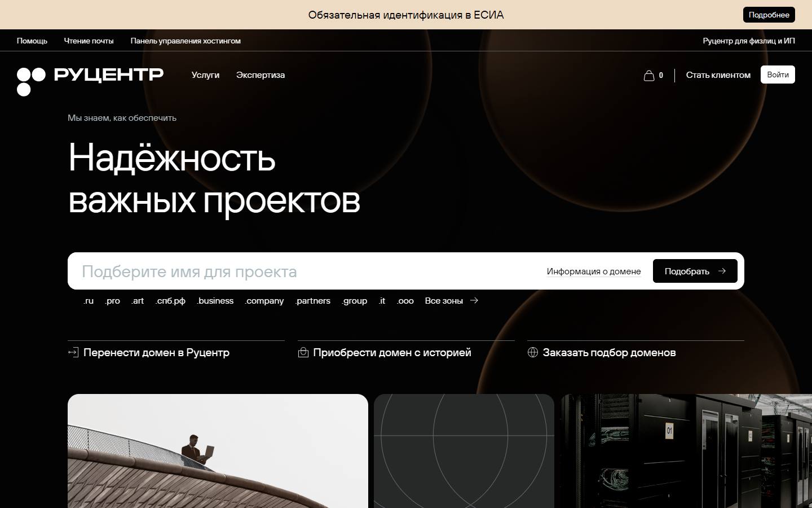Click the transfer domain arrow icon
The width and height of the screenshot is (812, 508).
73,352
